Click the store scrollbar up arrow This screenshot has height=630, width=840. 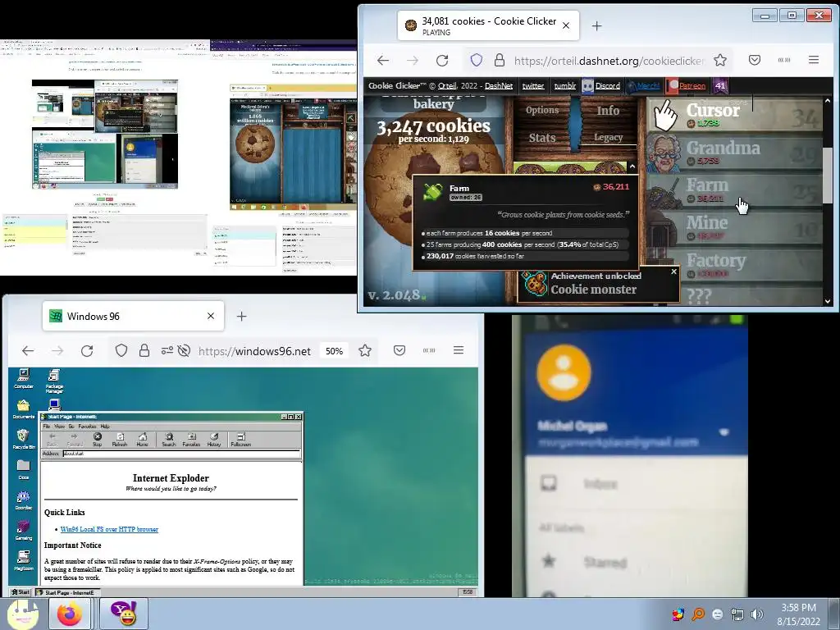(x=828, y=100)
